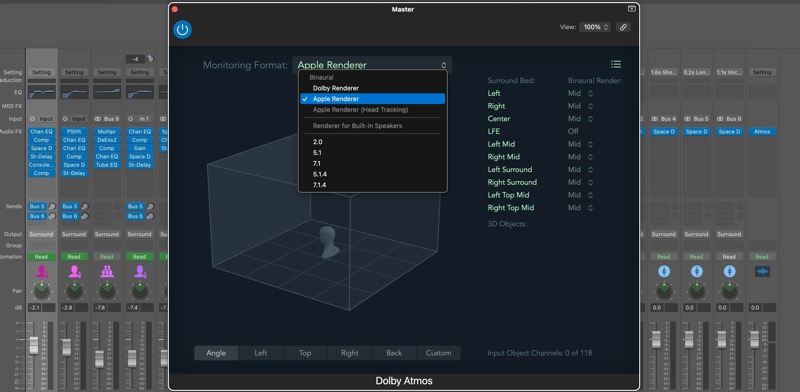The height and width of the screenshot is (392, 800).
Task: Click the 3D head model in room
Action: (x=329, y=242)
